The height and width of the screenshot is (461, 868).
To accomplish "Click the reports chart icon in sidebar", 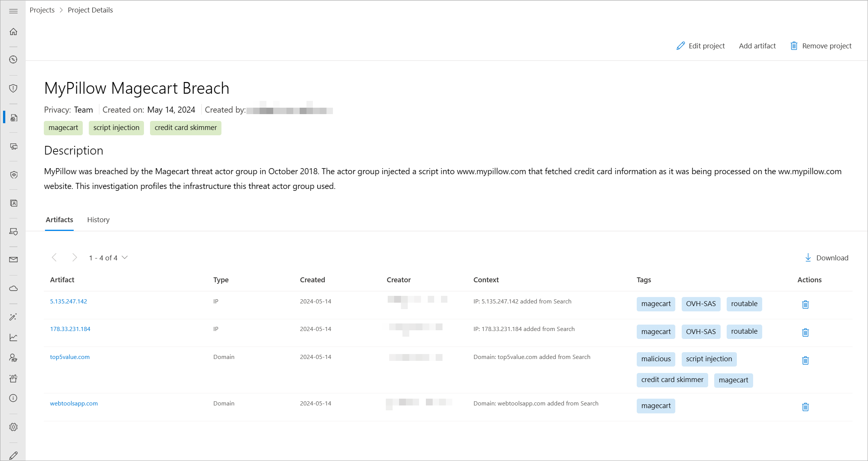I will point(13,337).
